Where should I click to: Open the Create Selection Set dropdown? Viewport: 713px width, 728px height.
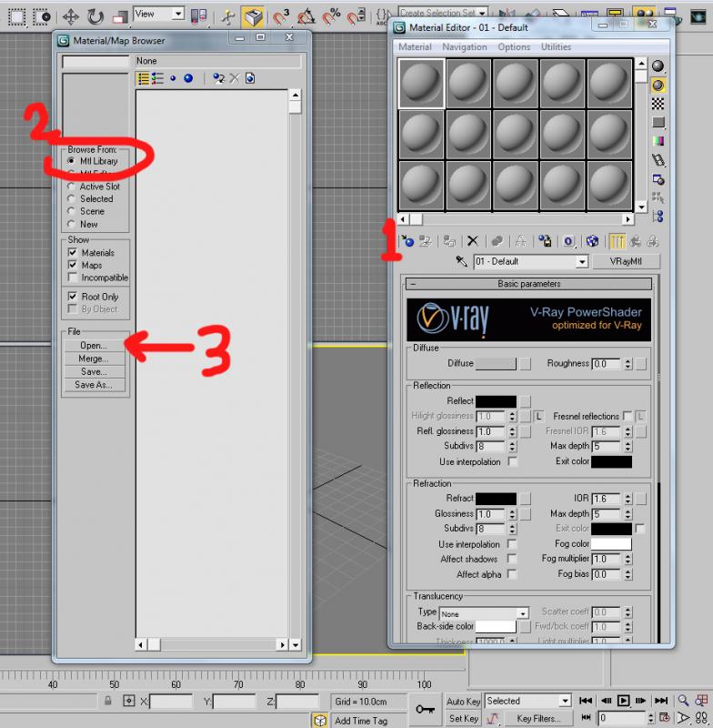(x=482, y=12)
